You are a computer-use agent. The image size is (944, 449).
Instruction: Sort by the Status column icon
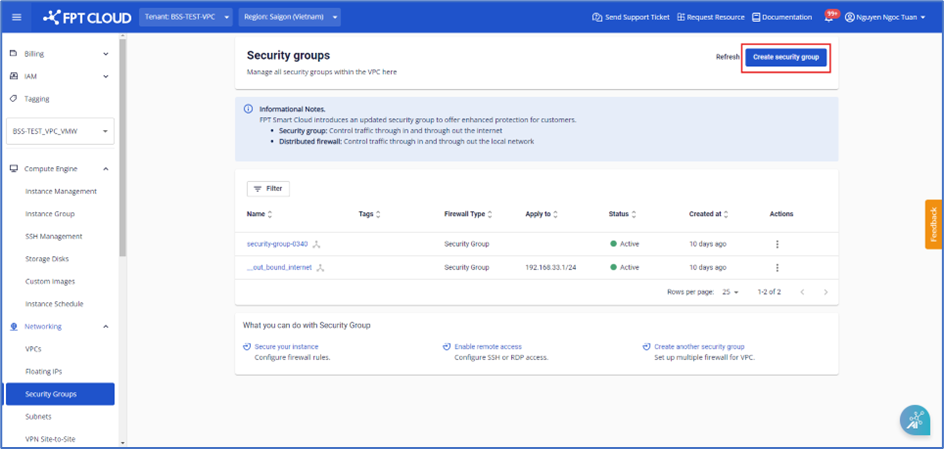pyautogui.click(x=634, y=214)
